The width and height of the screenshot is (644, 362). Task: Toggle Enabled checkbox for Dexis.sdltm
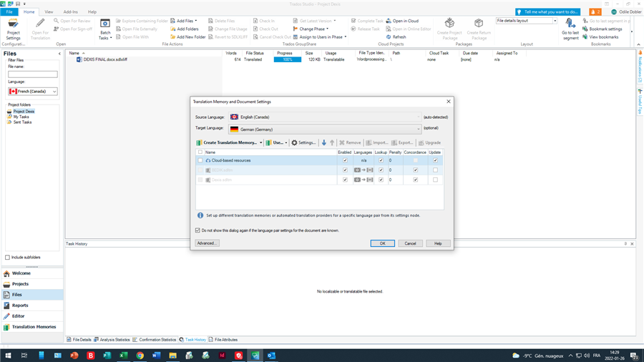coord(345,180)
